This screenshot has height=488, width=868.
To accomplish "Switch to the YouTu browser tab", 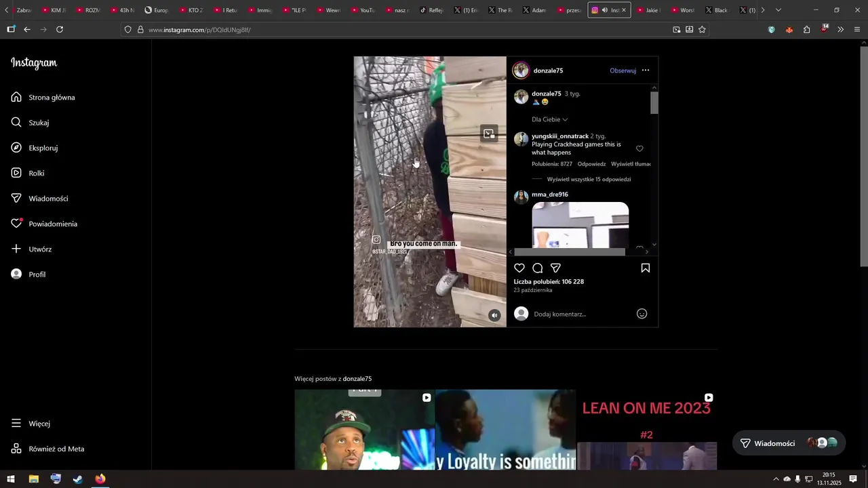I will [363, 10].
